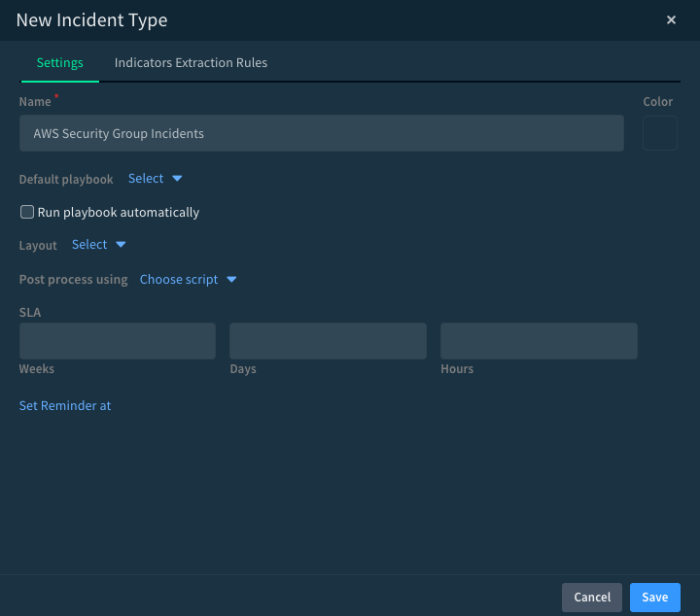700x616 pixels.
Task: Click the Layout dropdown arrow icon
Action: [x=121, y=245]
